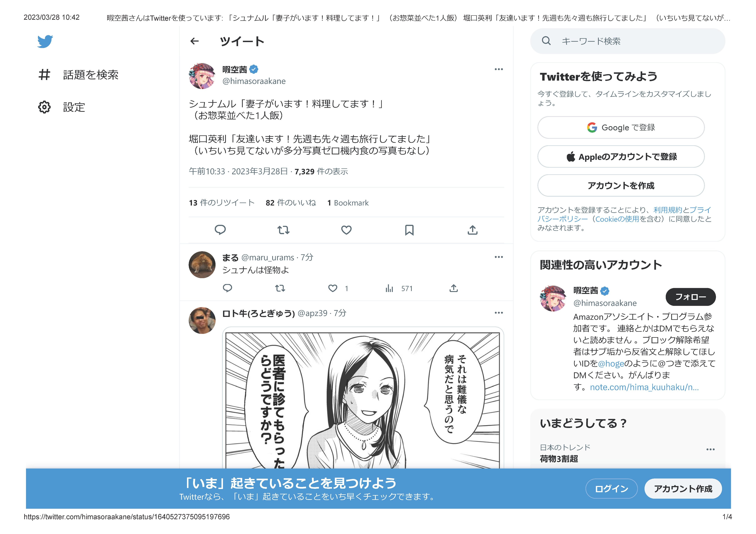This screenshot has width=756, height=534.
Task: Open the 利用規約 link
Action: coord(667,210)
